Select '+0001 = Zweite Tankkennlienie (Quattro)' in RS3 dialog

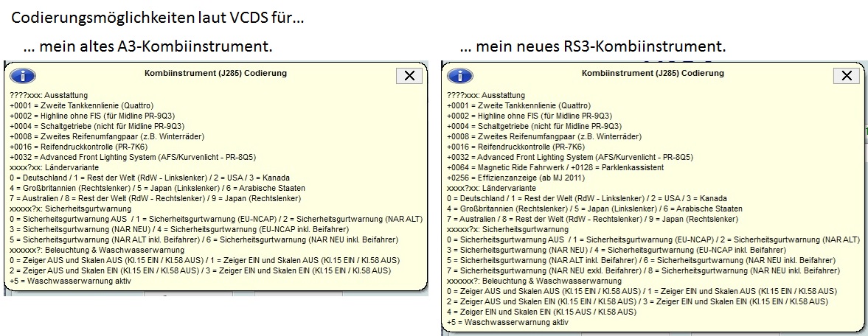coord(518,105)
